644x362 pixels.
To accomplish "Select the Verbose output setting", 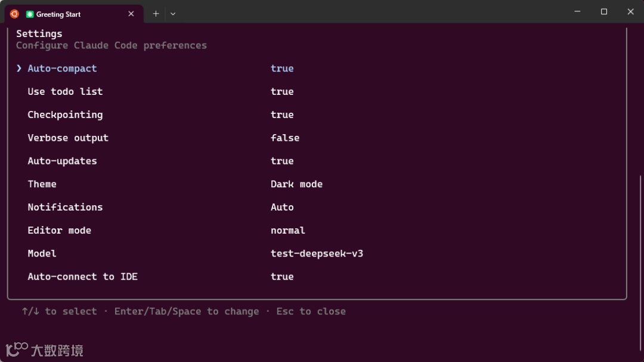I will (x=68, y=138).
